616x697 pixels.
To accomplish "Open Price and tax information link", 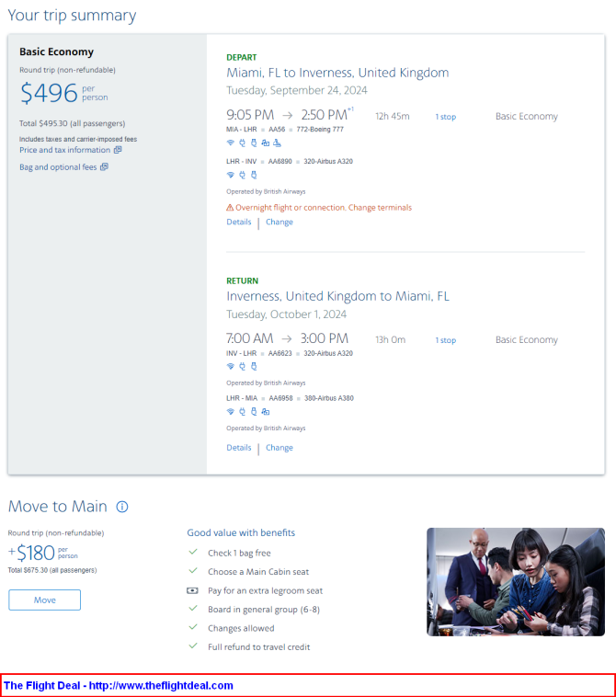I will click(x=64, y=150).
